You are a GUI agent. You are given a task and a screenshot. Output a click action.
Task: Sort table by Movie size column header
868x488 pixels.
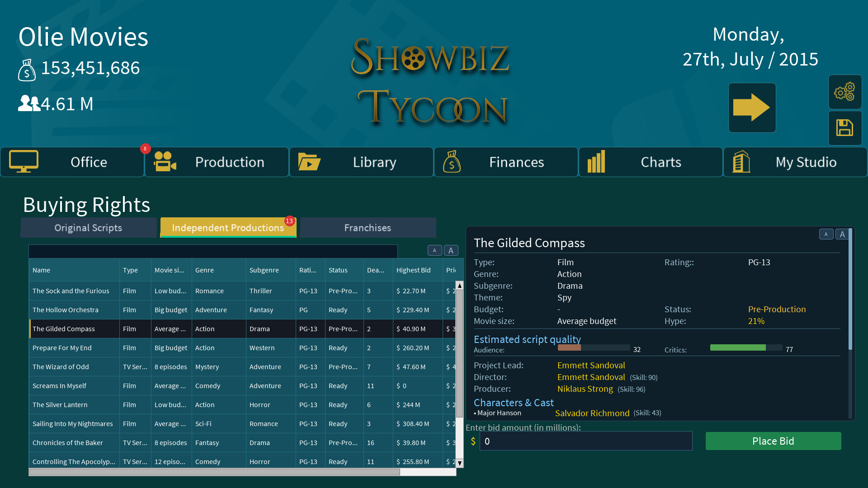click(171, 270)
